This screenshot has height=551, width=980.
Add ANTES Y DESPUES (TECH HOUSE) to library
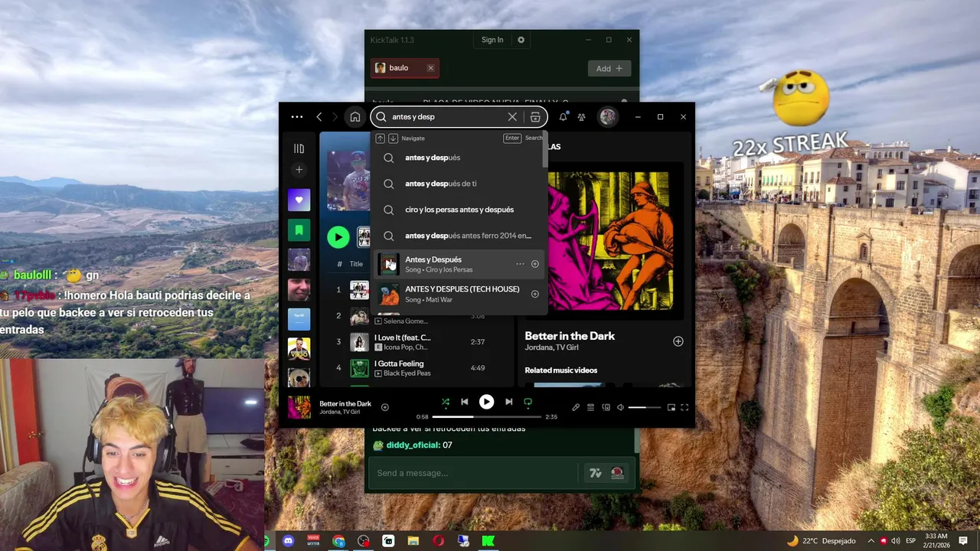[535, 294]
